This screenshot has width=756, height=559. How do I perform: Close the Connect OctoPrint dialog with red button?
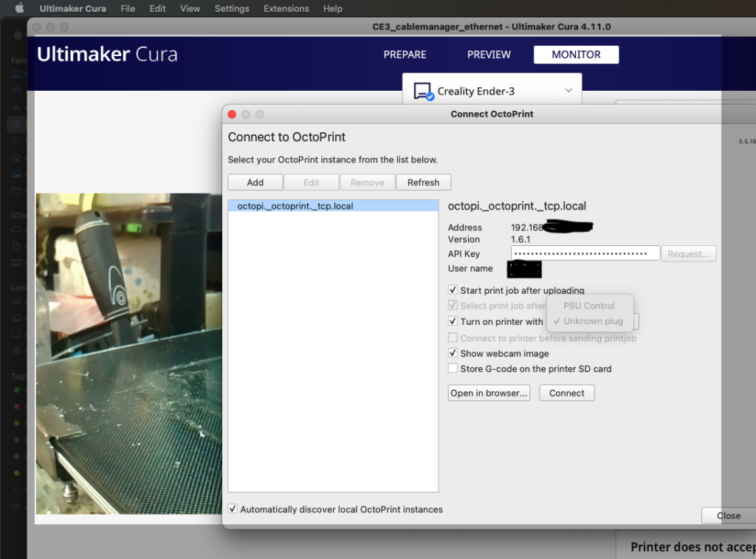[x=232, y=114]
